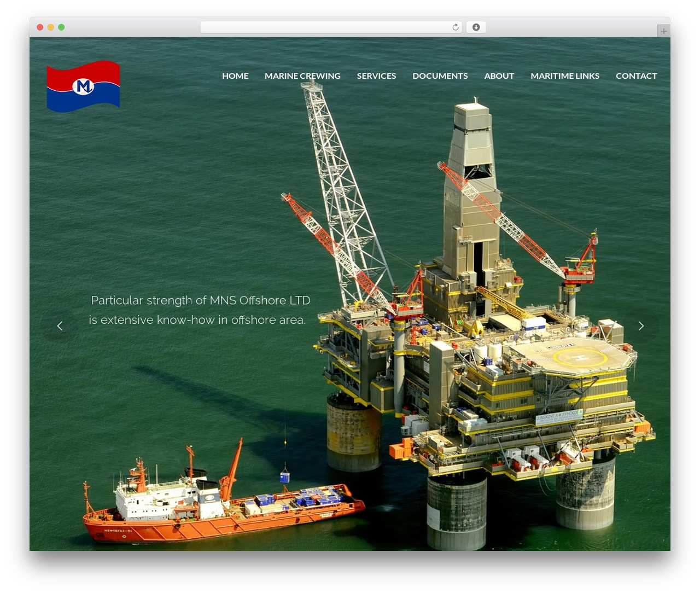Go to previous slide arrow

point(60,326)
